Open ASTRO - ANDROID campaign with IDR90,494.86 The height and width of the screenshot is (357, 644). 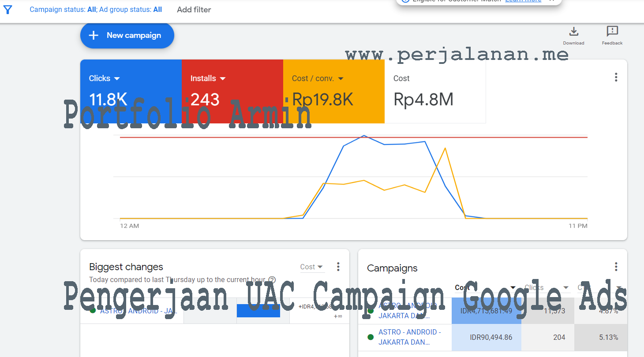coord(410,337)
